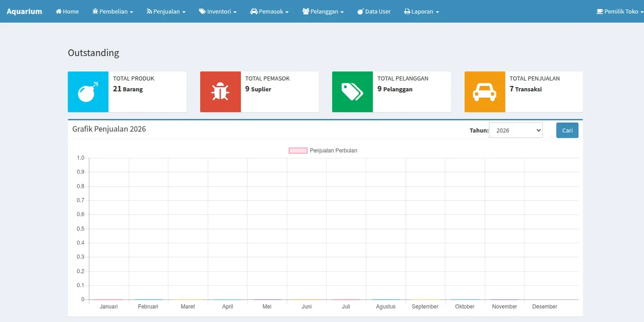Click the printer icon beside Laporan
The height and width of the screenshot is (322, 644).
(407, 12)
